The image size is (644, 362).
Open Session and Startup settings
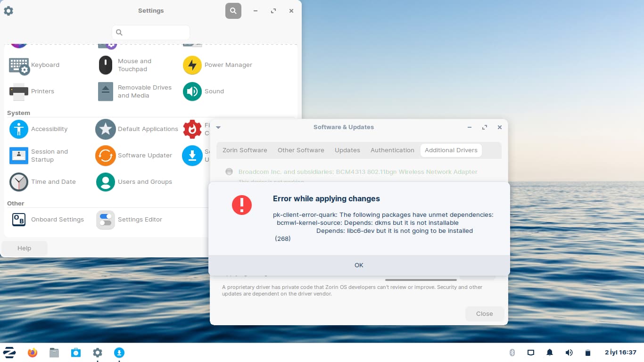pyautogui.click(x=39, y=156)
